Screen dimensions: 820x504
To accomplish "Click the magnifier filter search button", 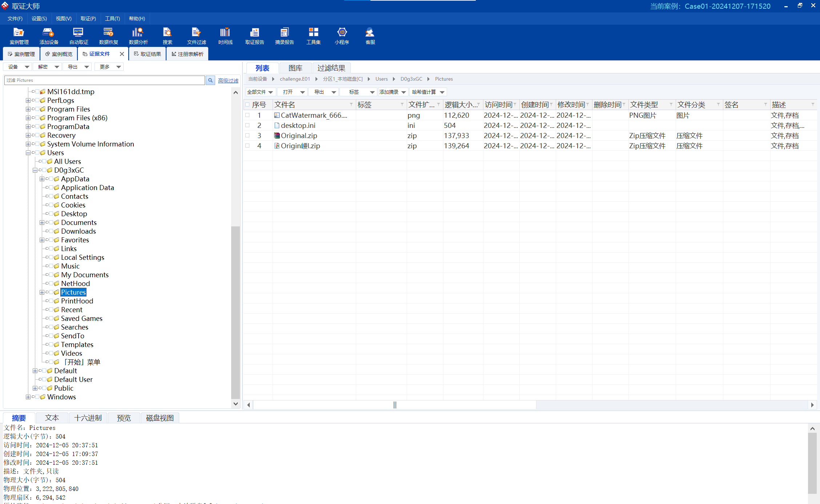I will [x=210, y=80].
